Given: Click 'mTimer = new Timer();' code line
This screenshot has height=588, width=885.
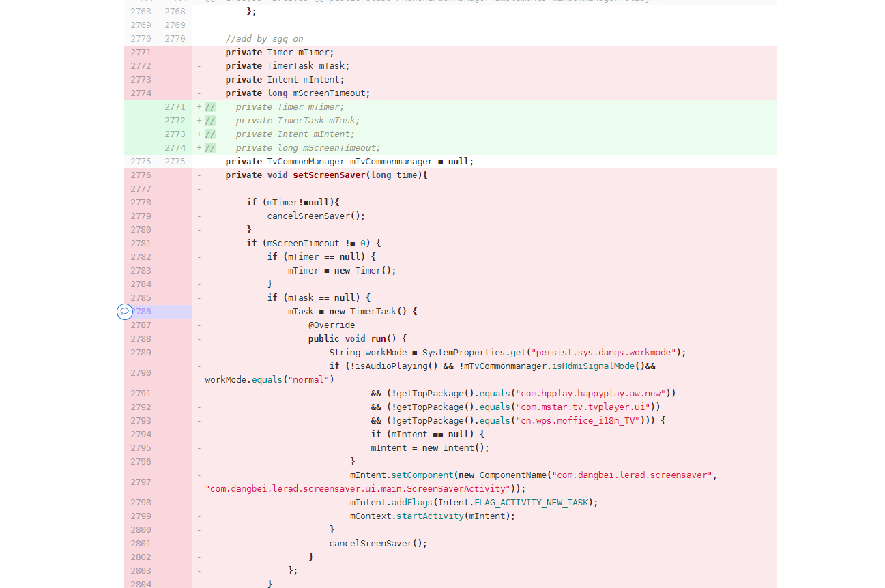Looking at the screenshot, I should pyautogui.click(x=342, y=271).
